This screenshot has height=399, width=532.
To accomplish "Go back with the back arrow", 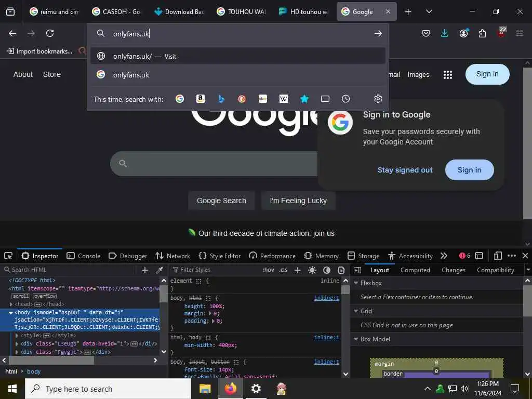I will 12,33.
